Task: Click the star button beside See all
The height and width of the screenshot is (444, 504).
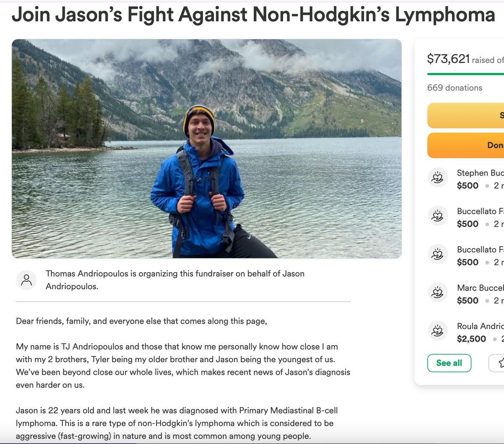Action: (497, 363)
